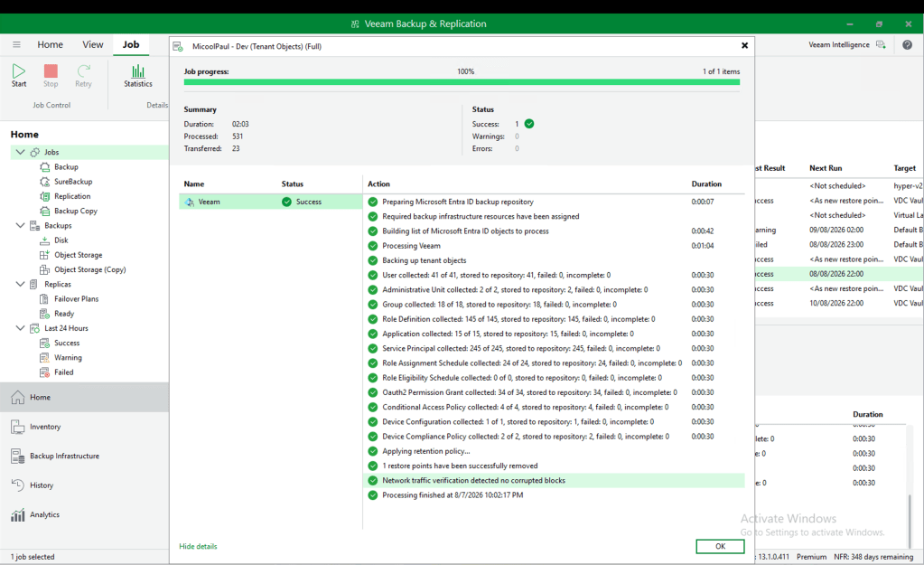Image resolution: width=924 pixels, height=565 pixels.
Task: Click the Object Storage (Copy) node icon
Action: coord(45,269)
